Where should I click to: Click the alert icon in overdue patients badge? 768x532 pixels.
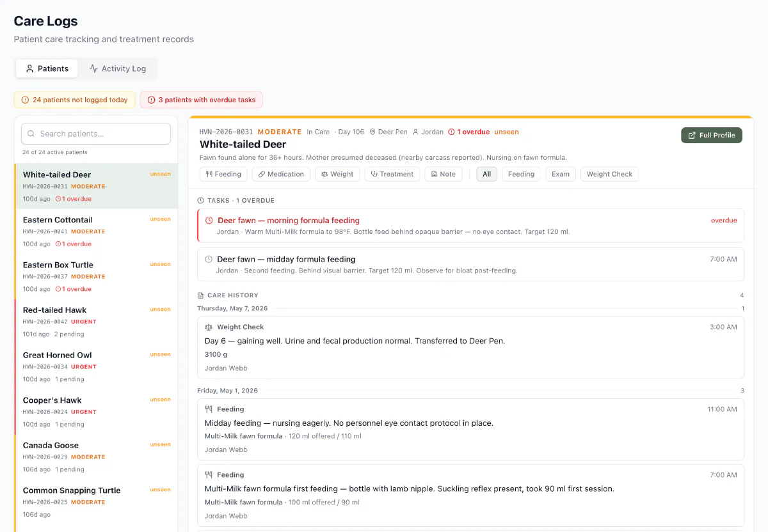coord(151,100)
